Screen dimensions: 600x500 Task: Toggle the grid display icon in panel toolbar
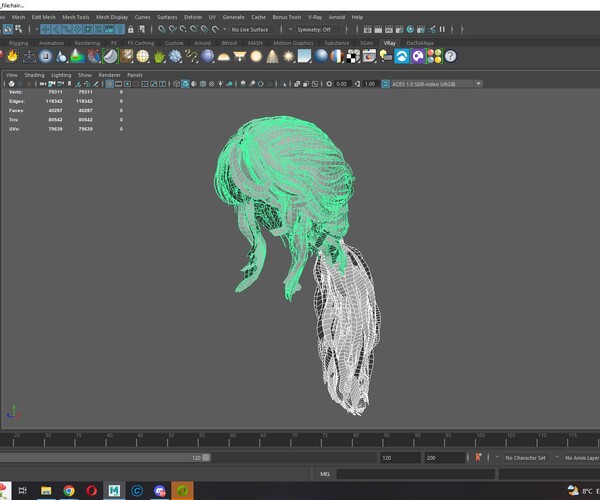pos(109,84)
